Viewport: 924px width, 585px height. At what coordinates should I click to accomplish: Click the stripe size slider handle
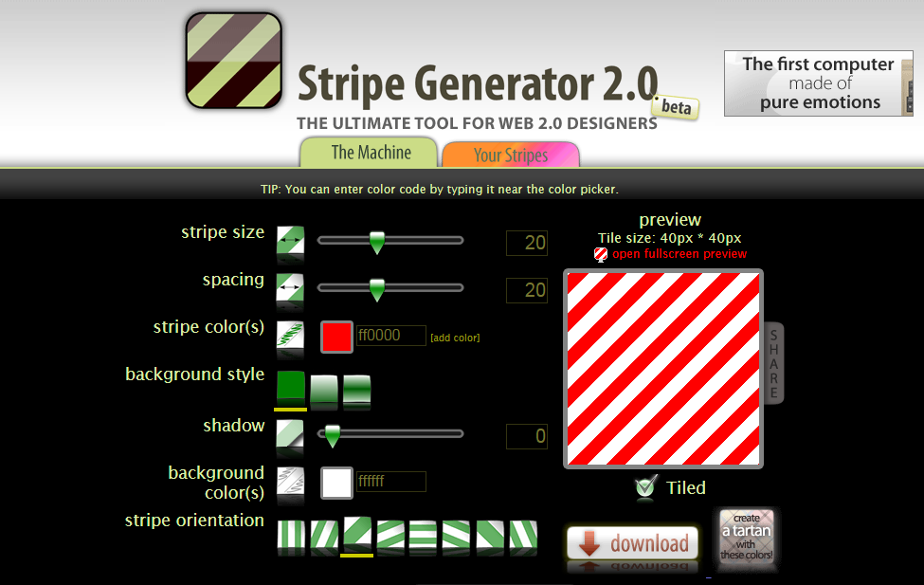click(376, 243)
